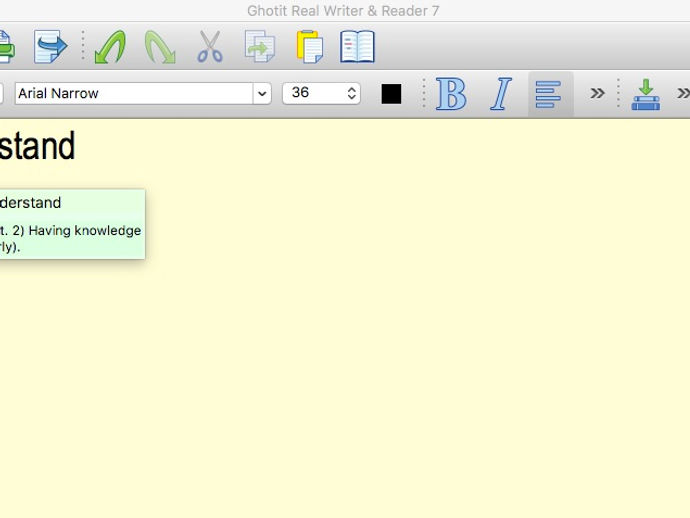This screenshot has width=690, height=518.
Task: Open the black text color swatch
Action: click(x=391, y=94)
